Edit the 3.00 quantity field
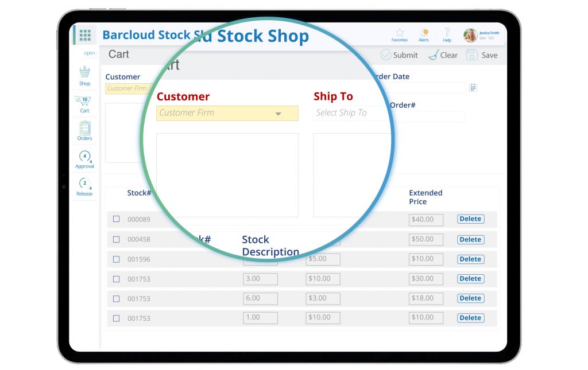Screen dimensions: 588x370 260,279
